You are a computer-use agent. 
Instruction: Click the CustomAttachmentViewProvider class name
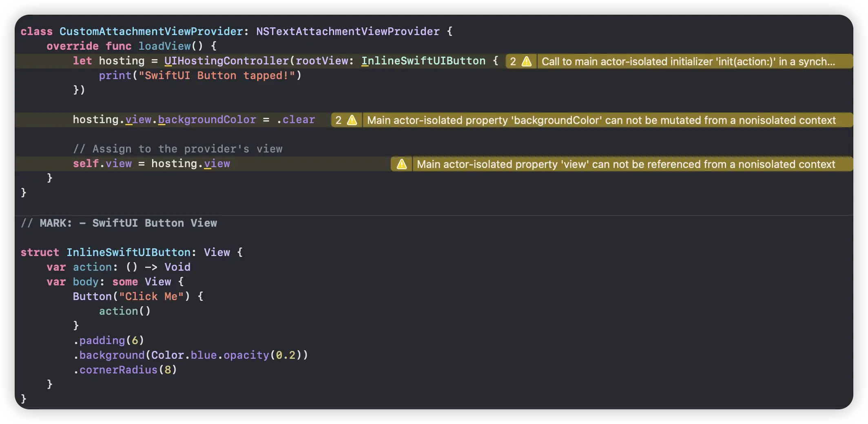click(x=151, y=31)
